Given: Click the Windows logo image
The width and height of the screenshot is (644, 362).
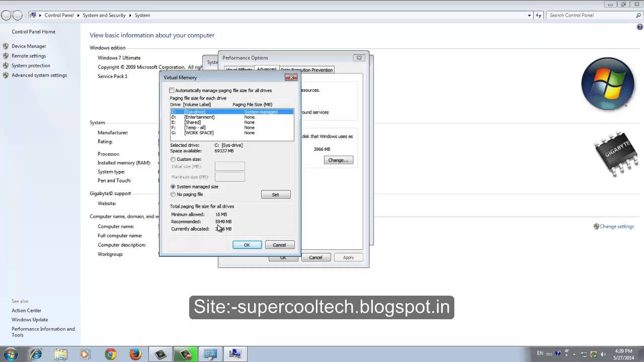Looking at the screenshot, I should click(607, 84).
